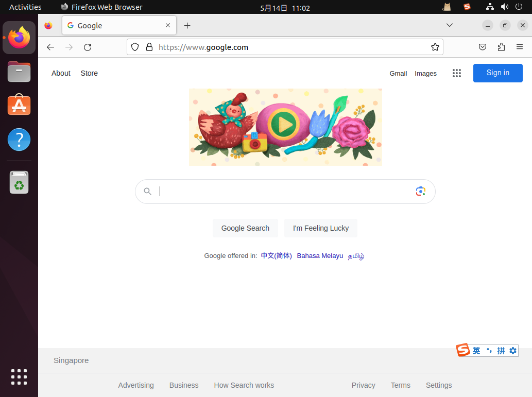The image size is (532, 397).
Task: Open the Store link
Action: pyautogui.click(x=89, y=73)
